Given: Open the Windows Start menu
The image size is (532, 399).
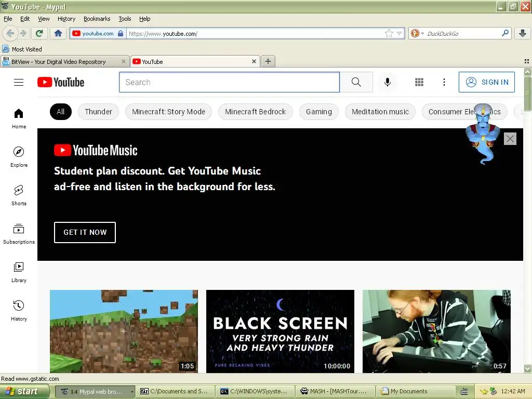Looking at the screenshot, I should pos(24,392).
